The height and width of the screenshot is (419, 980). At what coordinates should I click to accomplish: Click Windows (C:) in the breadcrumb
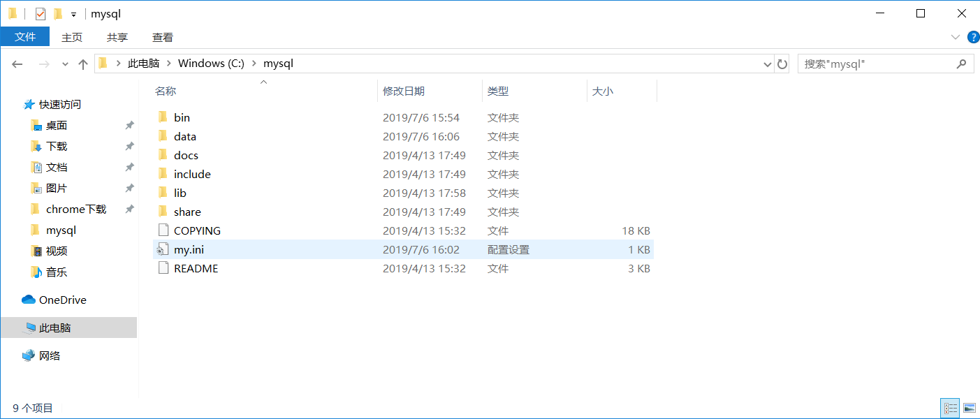(211, 64)
